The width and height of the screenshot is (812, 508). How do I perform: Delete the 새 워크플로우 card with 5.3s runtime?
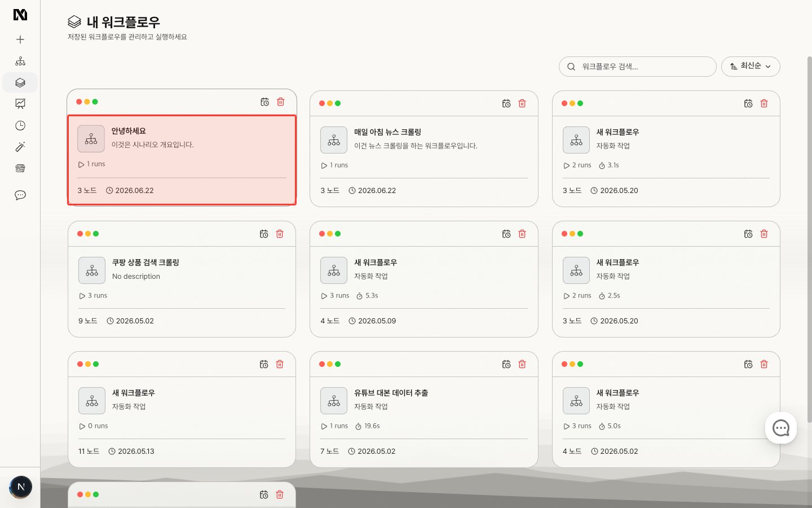click(x=522, y=234)
